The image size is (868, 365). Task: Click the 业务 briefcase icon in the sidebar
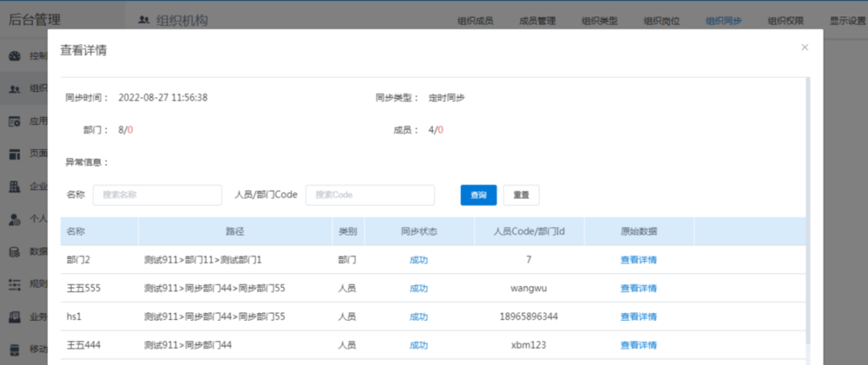pos(15,317)
